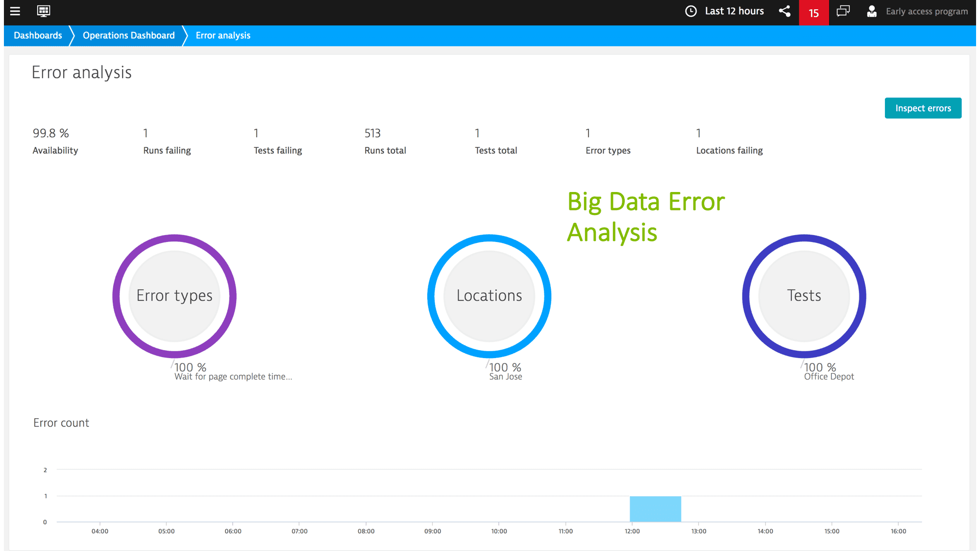Go to Operations Dashboard breadcrumb
The width and height of the screenshot is (980, 551).
(x=128, y=35)
